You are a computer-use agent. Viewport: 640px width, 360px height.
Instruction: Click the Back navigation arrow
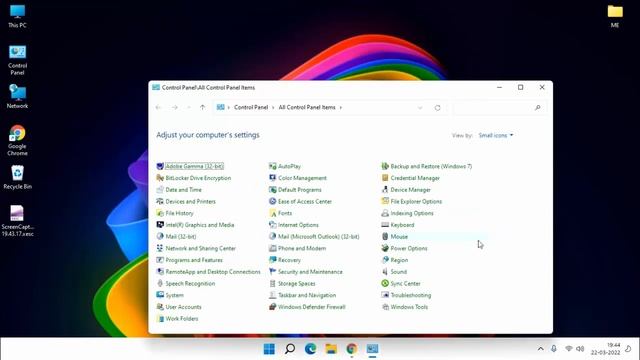pyautogui.click(x=159, y=108)
